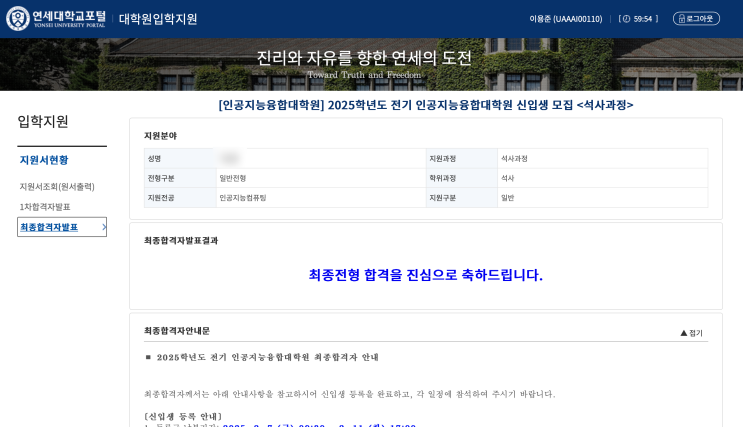Select 지원서현황 in the sidebar
The width and height of the screenshot is (743, 427).
pos(44,160)
